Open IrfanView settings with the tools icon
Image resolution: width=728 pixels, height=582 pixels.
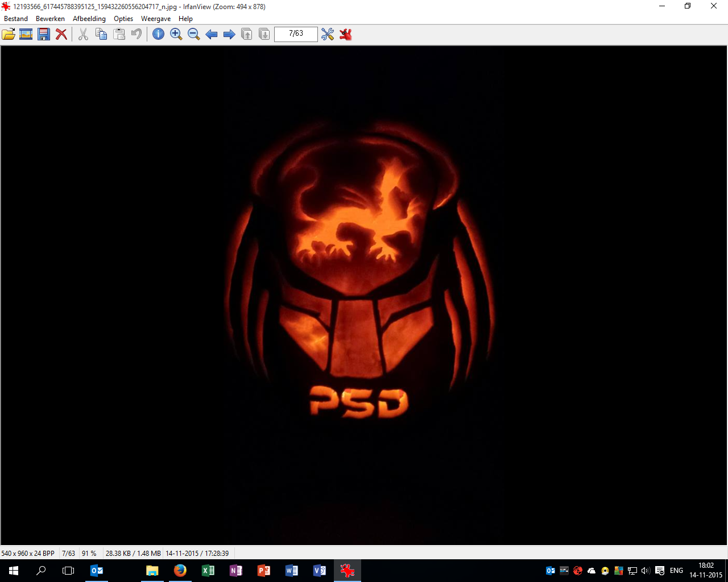(328, 34)
